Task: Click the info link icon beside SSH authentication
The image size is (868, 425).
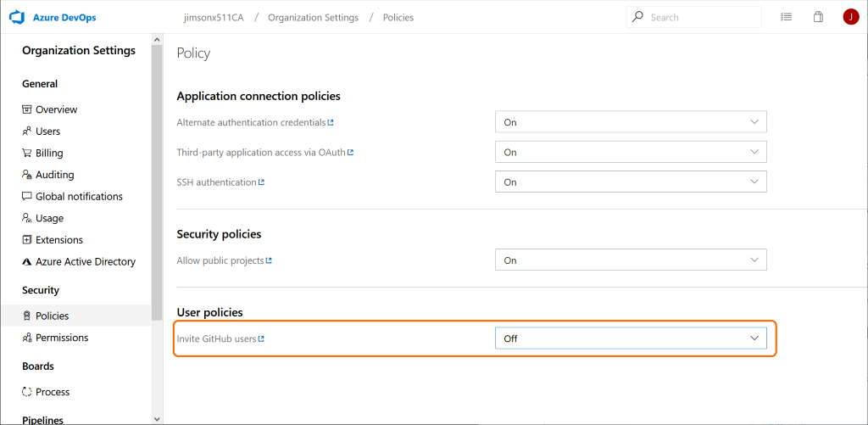Action: point(262,182)
